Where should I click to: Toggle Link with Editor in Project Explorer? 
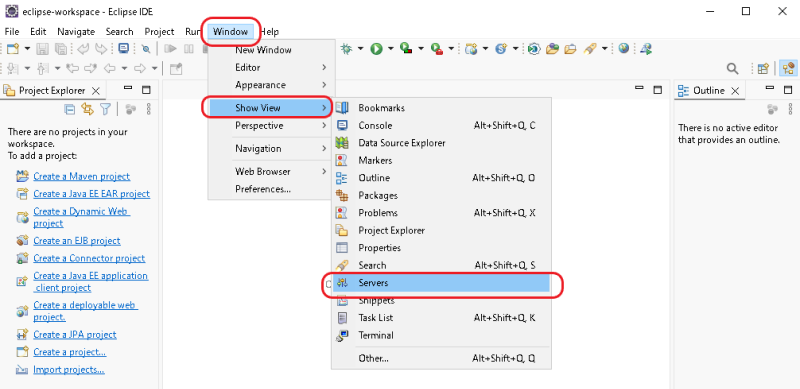[x=87, y=109]
